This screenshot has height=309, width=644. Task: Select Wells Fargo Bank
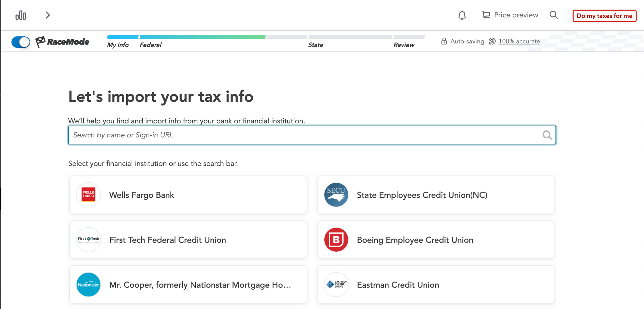point(188,195)
